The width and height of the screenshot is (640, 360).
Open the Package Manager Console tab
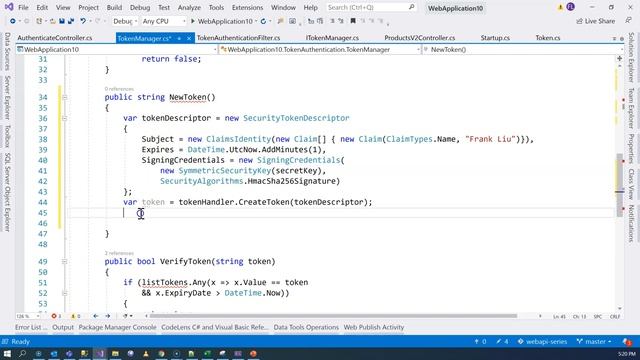click(118, 327)
